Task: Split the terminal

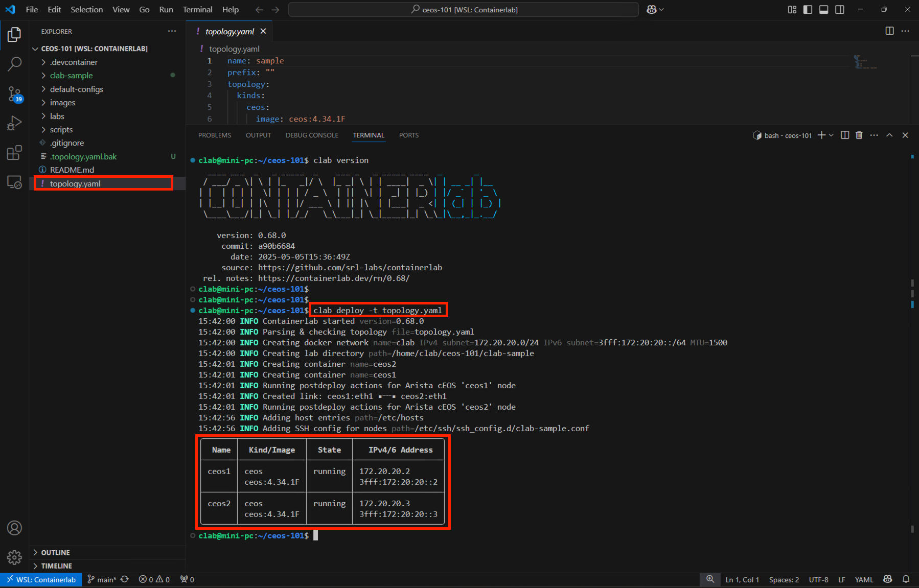Action: (843, 135)
